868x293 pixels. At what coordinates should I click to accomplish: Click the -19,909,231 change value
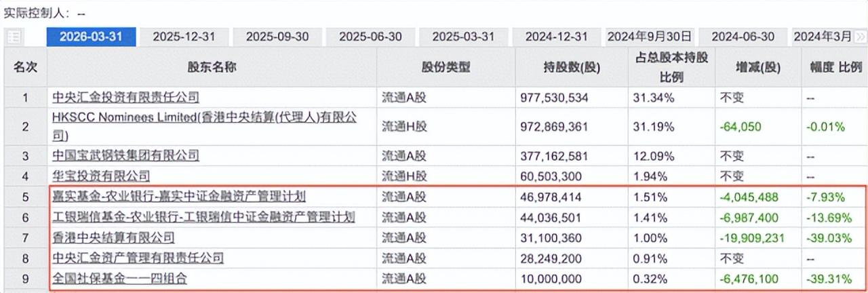click(x=753, y=237)
